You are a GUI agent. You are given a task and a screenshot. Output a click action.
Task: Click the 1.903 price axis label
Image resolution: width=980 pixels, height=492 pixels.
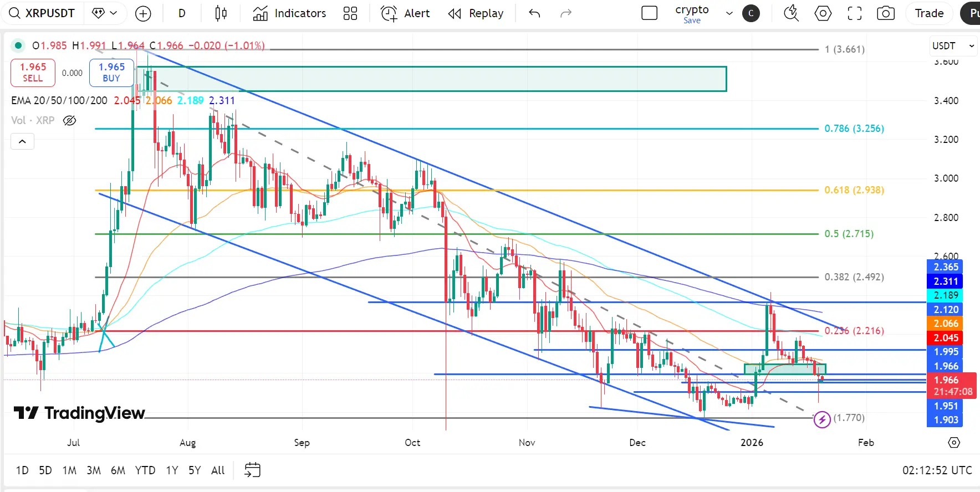pyautogui.click(x=945, y=420)
